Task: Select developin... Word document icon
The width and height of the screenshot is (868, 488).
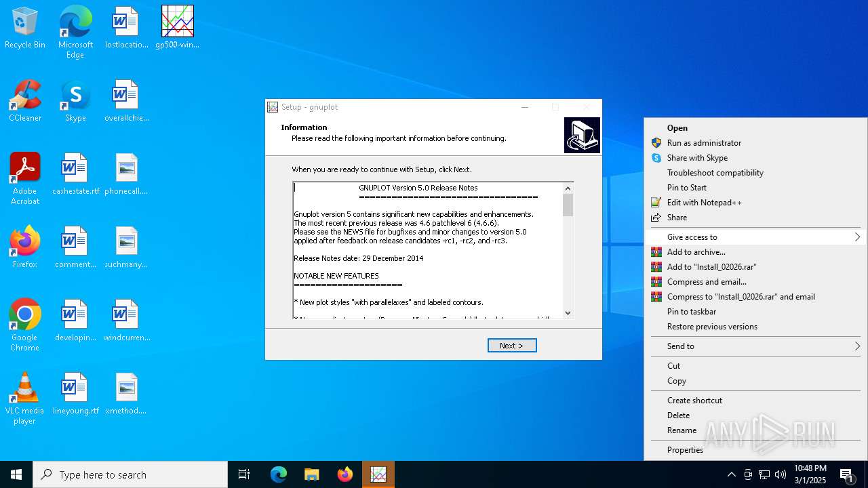Action: pyautogui.click(x=75, y=321)
